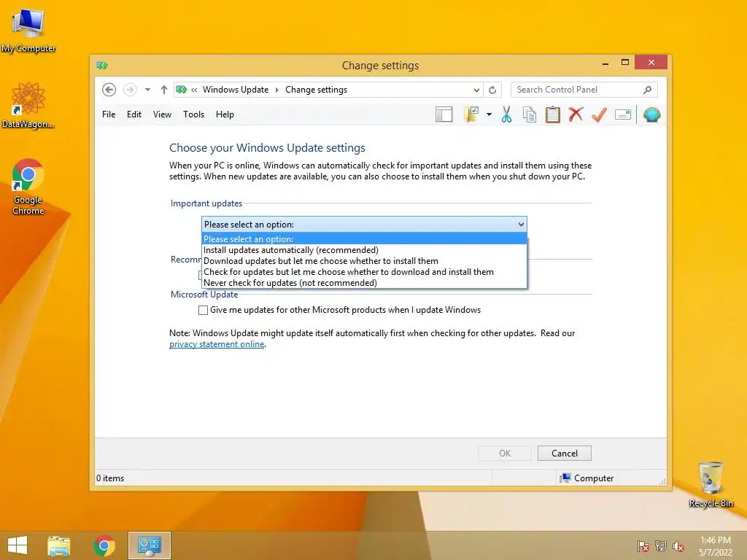Click the Back navigation arrow
This screenshot has width=747, height=560.
coord(109,90)
